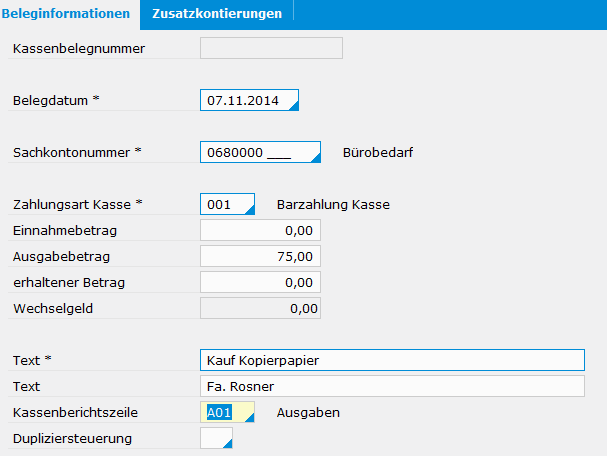Click the Bürobedarf account description
Screen dimensions: 607x456
[378, 153]
